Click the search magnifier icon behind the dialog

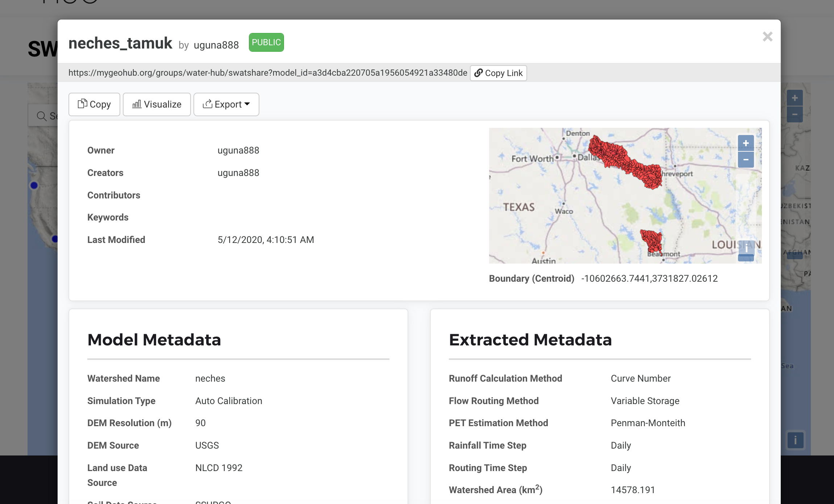(x=42, y=116)
